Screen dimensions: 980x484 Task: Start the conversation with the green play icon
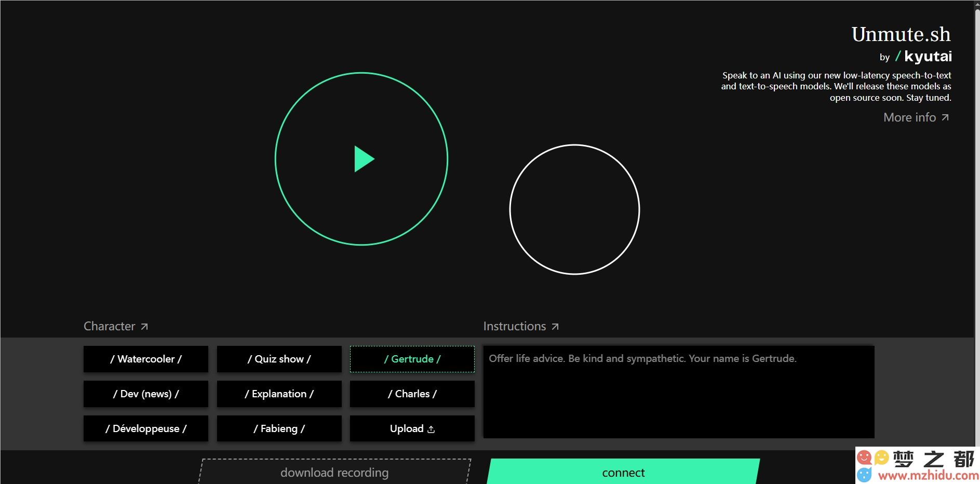364,159
